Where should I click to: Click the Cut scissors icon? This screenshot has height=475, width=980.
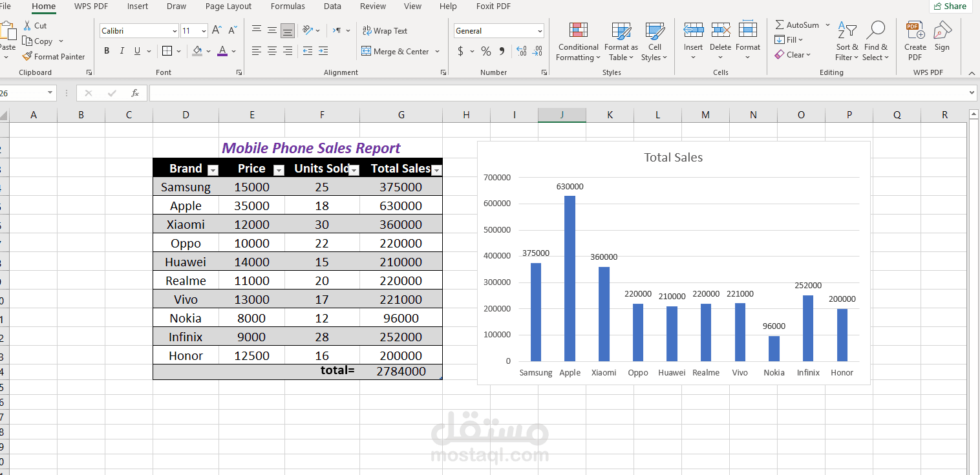click(27, 26)
